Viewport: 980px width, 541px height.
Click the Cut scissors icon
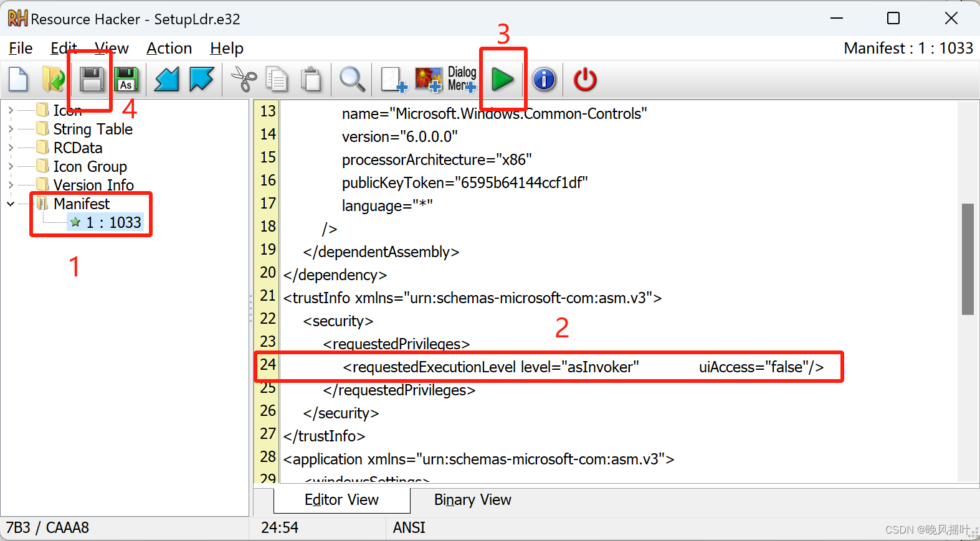click(244, 80)
